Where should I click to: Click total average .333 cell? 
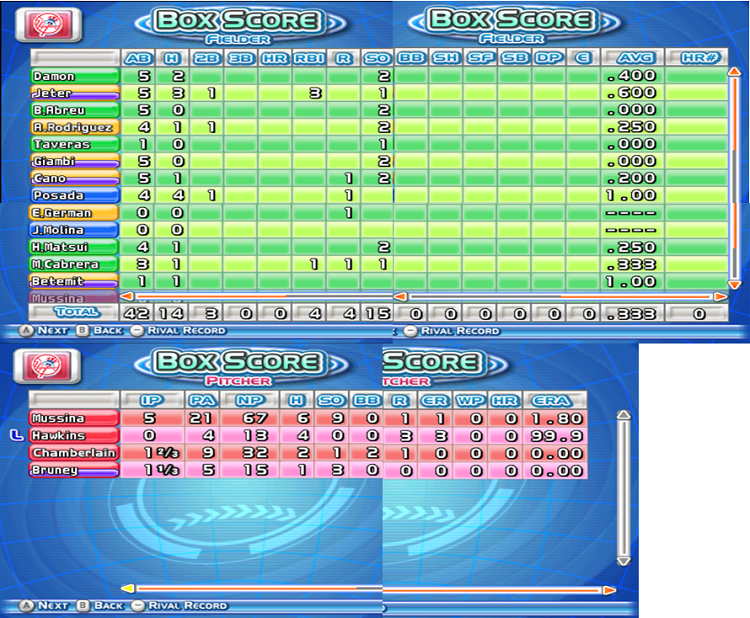(x=632, y=314)
